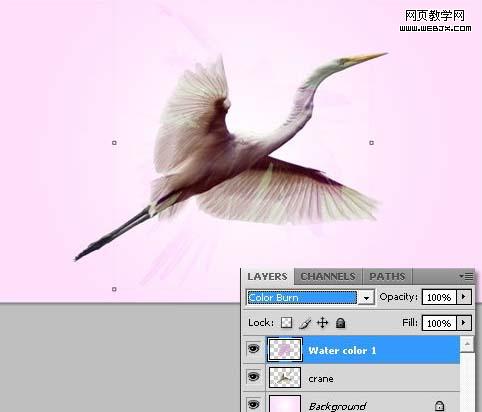
Task: Open the Opacity slider arrow
Action: [464, 297]
